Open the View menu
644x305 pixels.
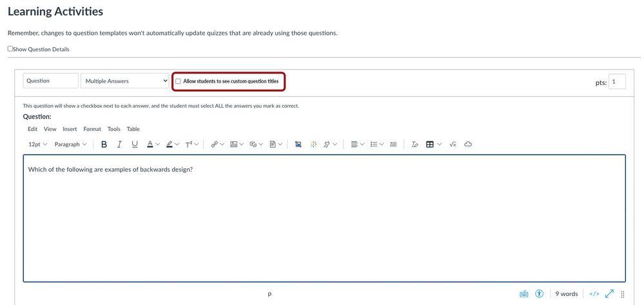pos(50,129)
